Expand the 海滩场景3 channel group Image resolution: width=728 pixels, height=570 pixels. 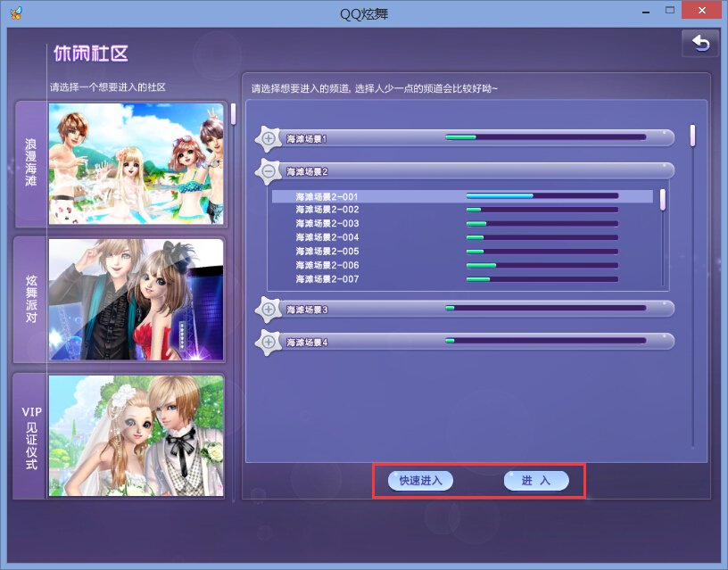(269, 310)
